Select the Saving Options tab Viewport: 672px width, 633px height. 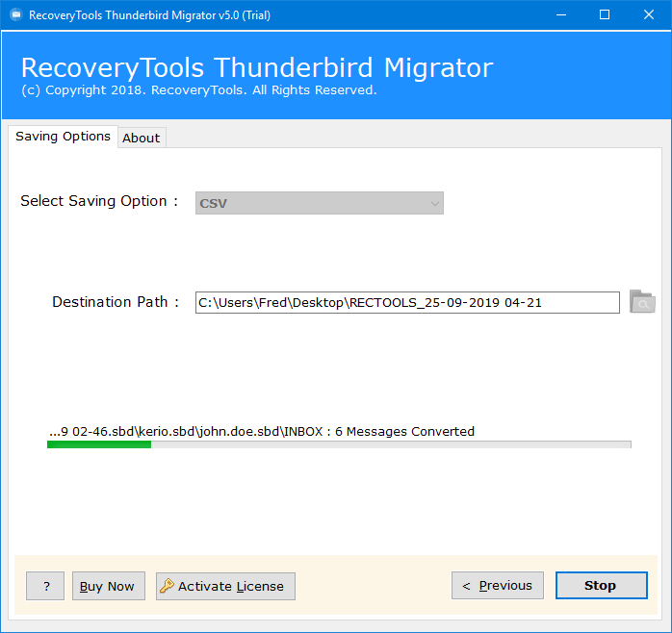(63, 137)
